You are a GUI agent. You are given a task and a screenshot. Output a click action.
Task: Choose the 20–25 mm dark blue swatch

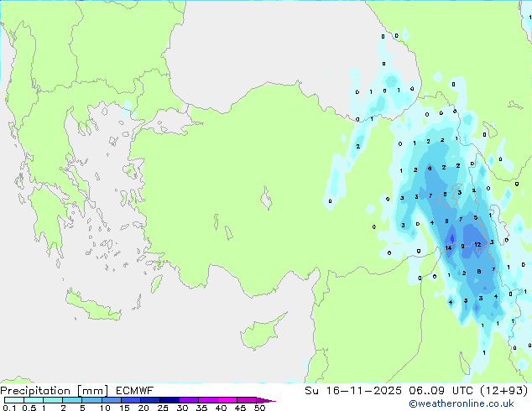coord(150,400)
